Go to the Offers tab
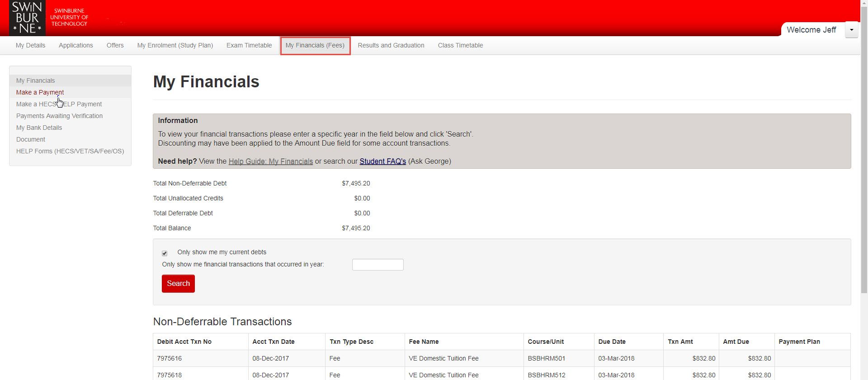This screenshot has width=868, height=380. tap(115, 45)
